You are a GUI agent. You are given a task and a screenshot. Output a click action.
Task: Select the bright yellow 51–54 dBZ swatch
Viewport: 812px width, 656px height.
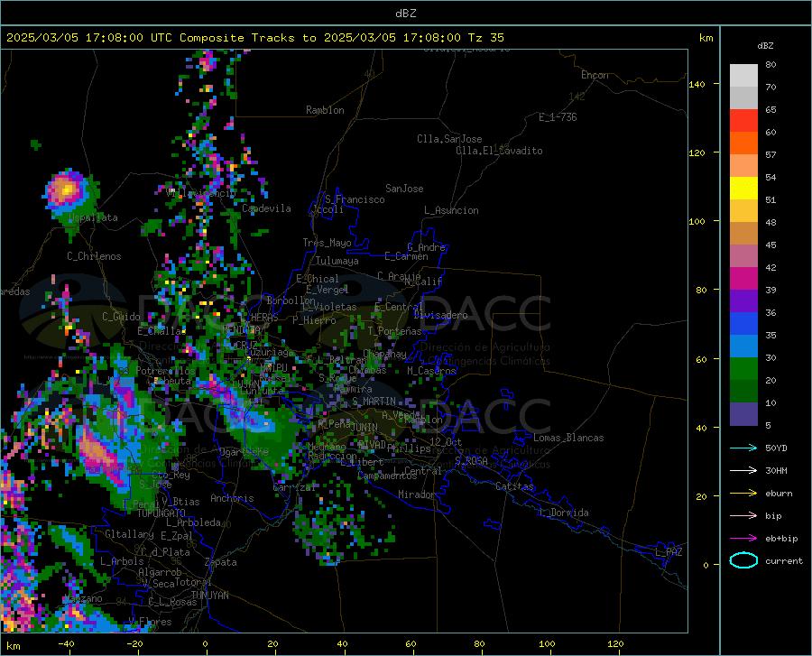click(743, 189)
